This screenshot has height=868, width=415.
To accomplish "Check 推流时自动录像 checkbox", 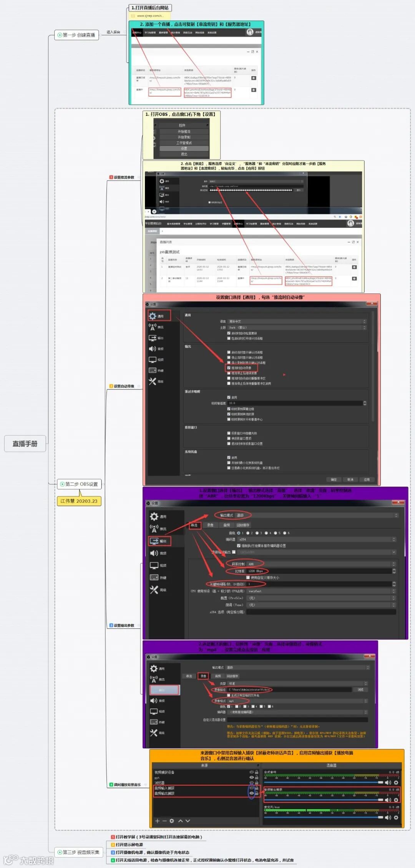I will [x=229, y=368].
